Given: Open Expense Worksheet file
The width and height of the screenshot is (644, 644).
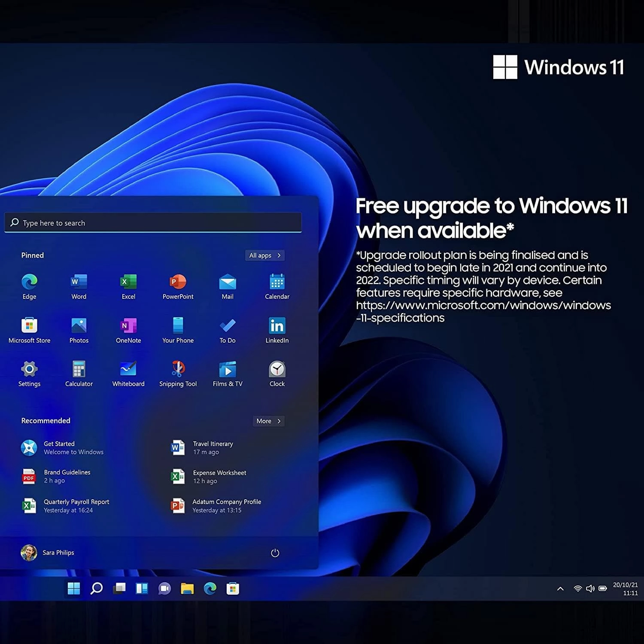Looking at the screenshot, I should coord(209,477).
